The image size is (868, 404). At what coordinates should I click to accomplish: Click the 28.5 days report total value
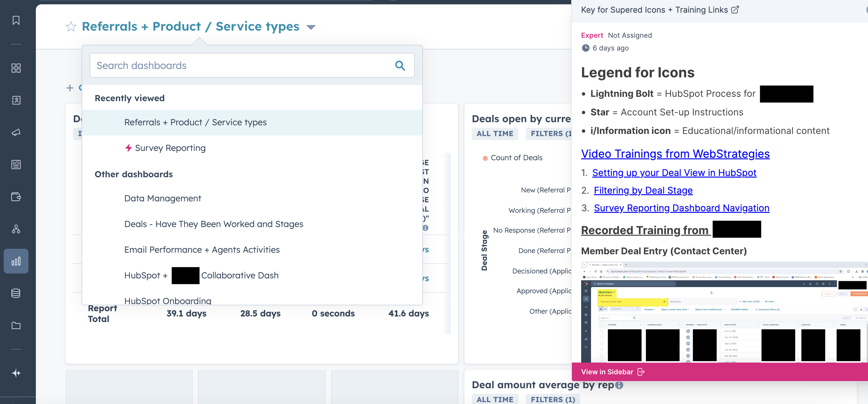click(260, 313)
